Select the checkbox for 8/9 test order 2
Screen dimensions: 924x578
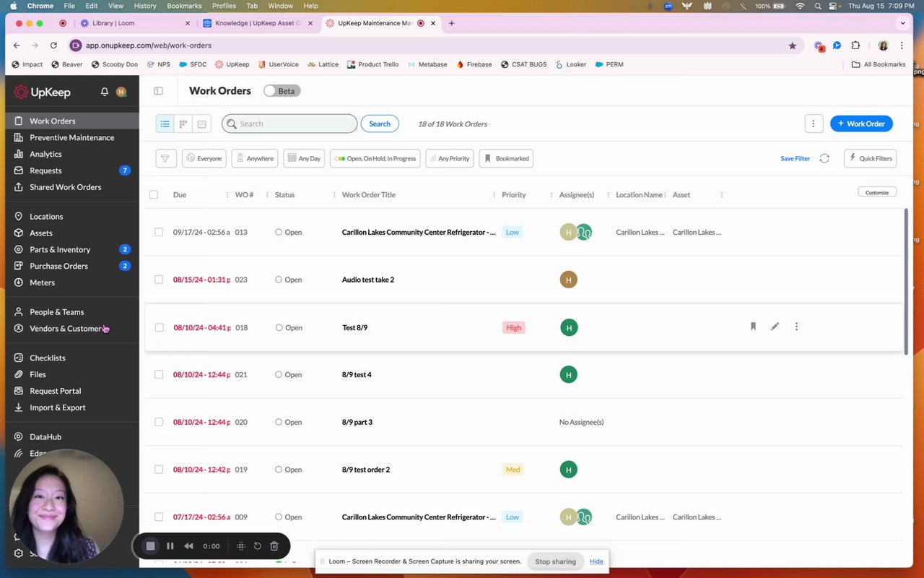point(159,470)
